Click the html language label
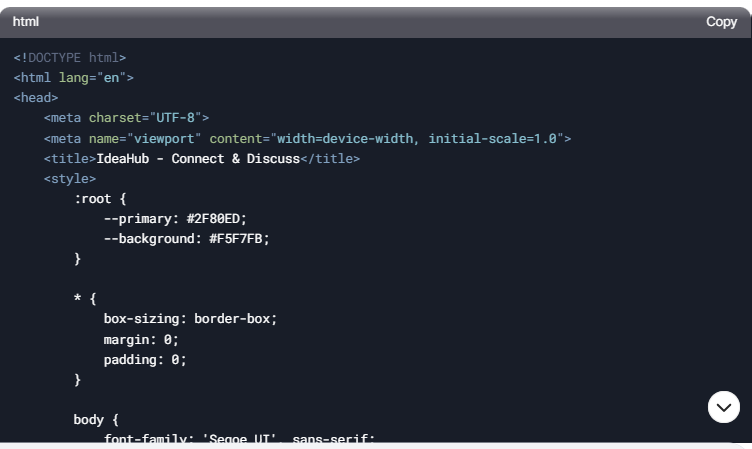The width and height of the screenshot is (752, 449). click(26, 22)
